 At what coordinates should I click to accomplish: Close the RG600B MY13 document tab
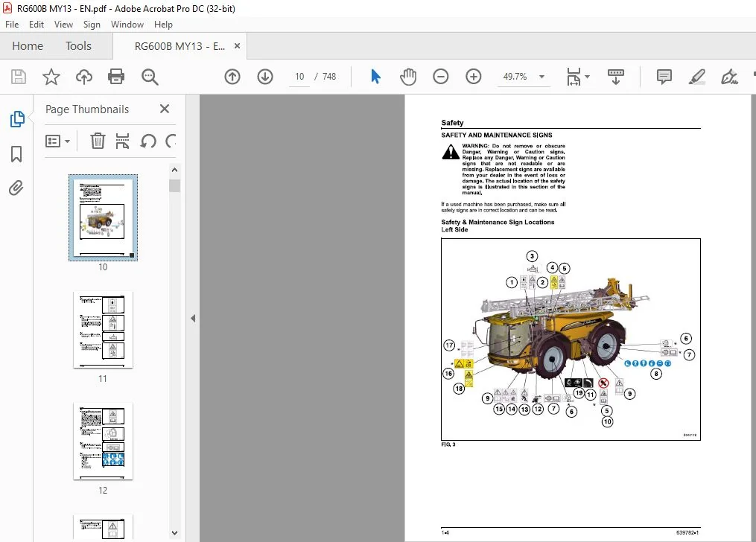coord(237,45)
